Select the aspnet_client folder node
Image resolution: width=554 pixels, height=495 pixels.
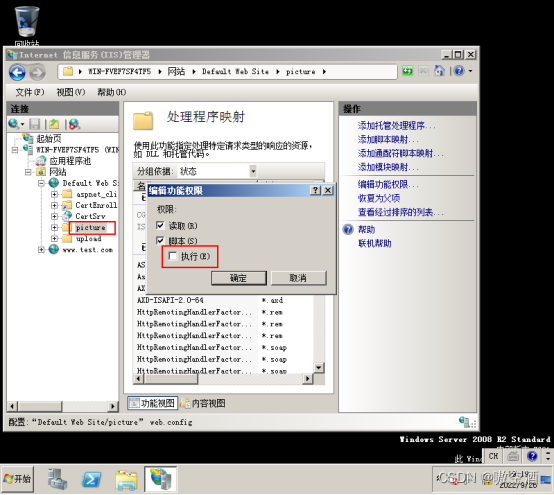(96, 194)
